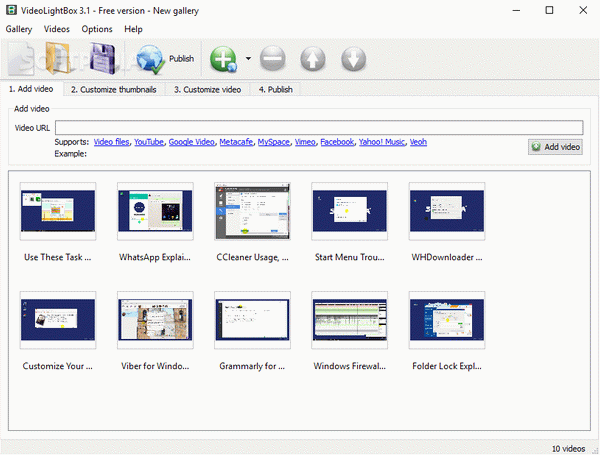The image size is (600, 455).
Task: Open the Videos menu
Action: [57, 29]
